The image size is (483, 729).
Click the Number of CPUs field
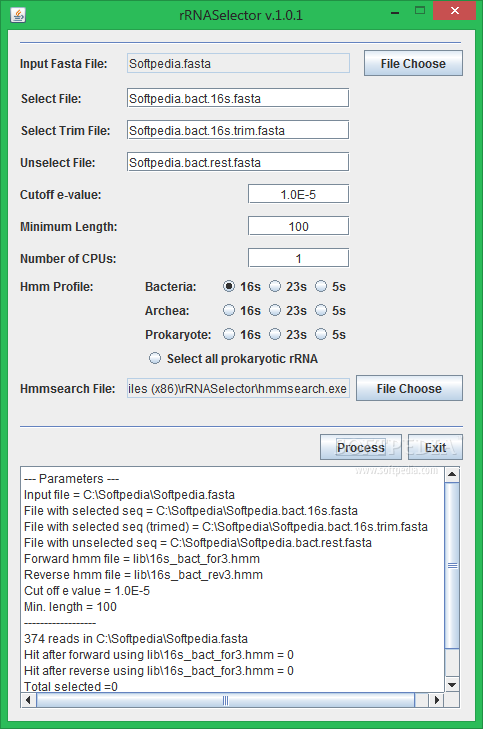point(298,258)
